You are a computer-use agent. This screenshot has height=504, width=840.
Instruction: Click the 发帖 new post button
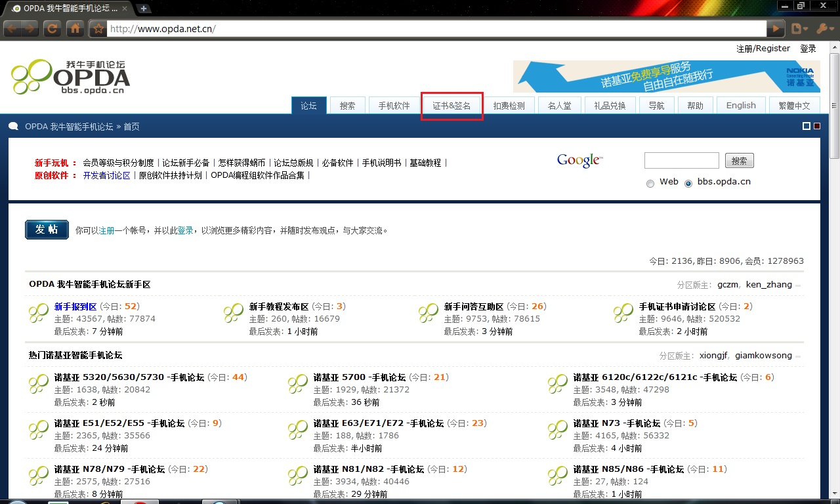coord(47,230)
